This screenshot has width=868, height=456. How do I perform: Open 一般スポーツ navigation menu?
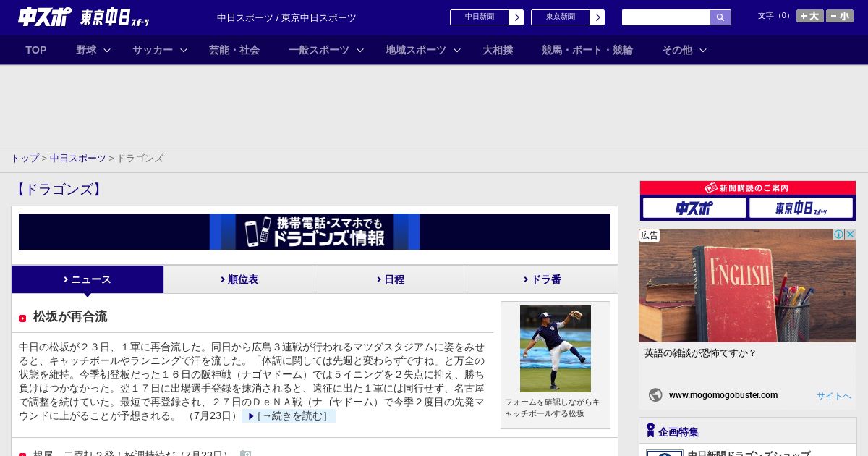[x=319, y=50]
